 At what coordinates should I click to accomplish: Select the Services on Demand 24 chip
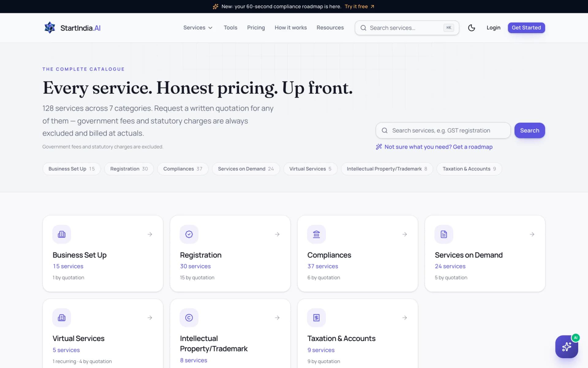click(246, 169)
